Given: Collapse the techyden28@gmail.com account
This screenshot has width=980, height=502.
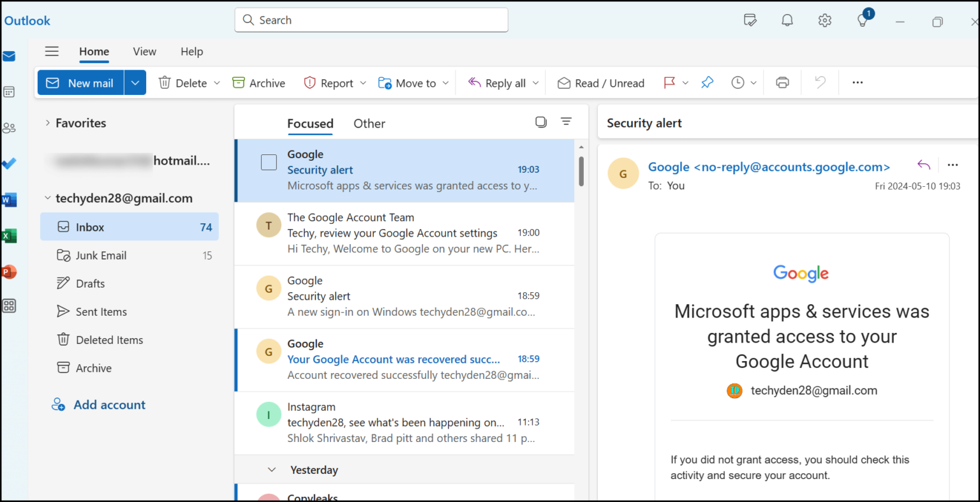Looking at the screenshot, I should 47,198.
